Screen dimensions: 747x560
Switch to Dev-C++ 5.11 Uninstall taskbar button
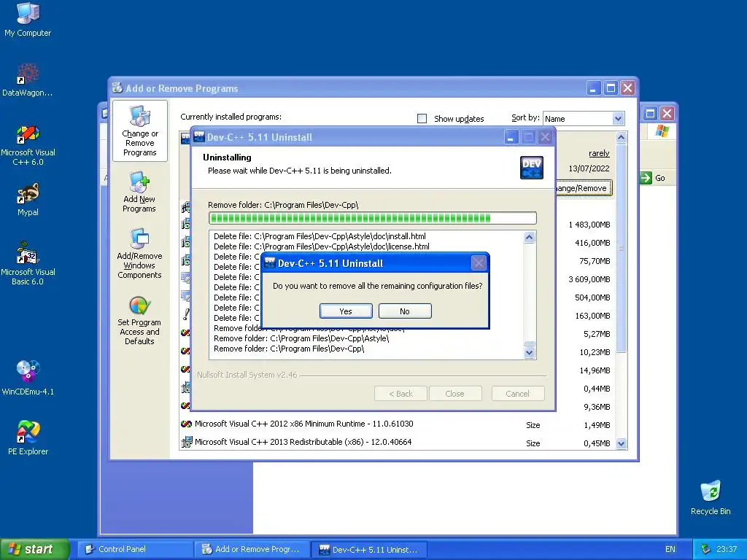point(369,549)
